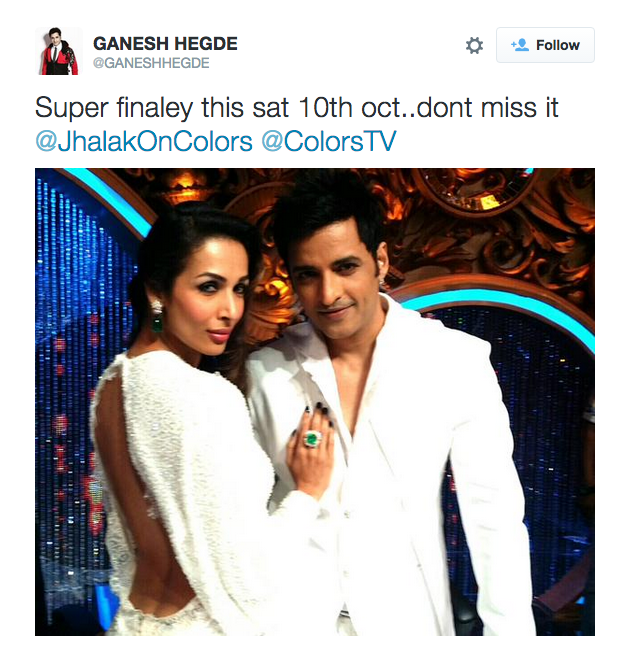Click the add-person icon inside Follow
This screenshot has width=630, height=657.
(x=520, y=45)
